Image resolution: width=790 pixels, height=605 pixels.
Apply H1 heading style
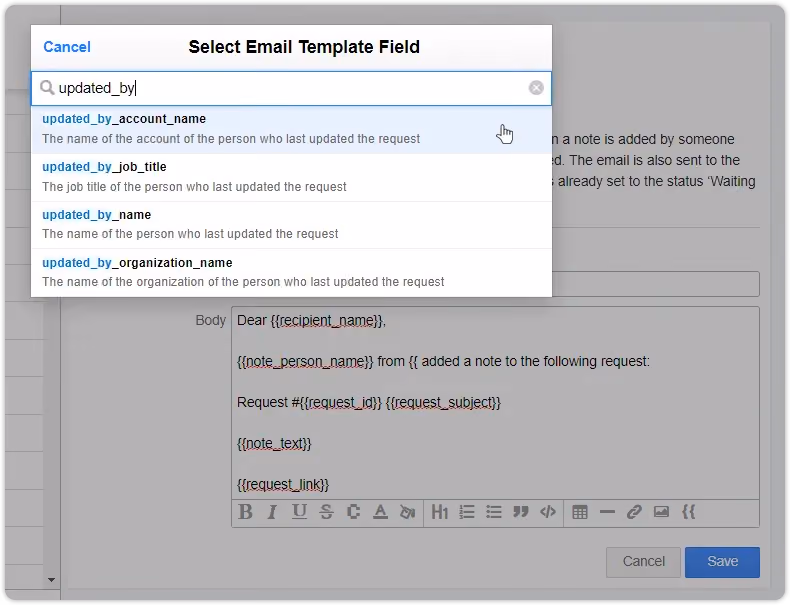[x=440, y=512]
